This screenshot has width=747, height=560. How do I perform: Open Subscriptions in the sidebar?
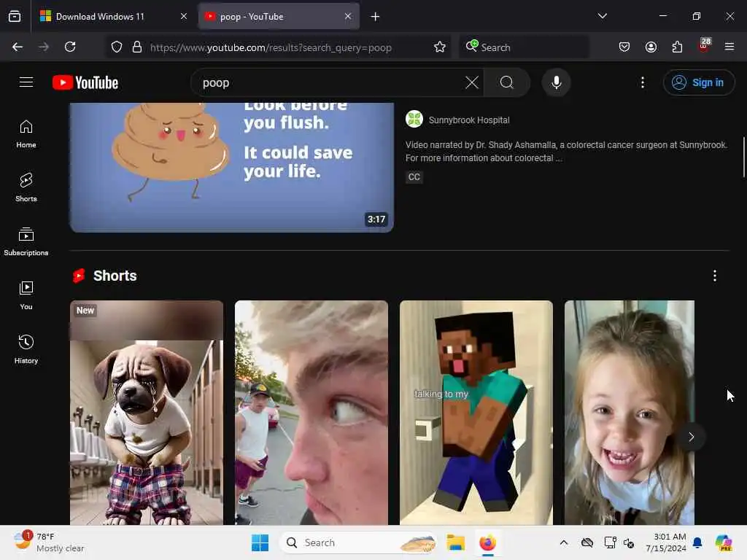pos(26,241)
